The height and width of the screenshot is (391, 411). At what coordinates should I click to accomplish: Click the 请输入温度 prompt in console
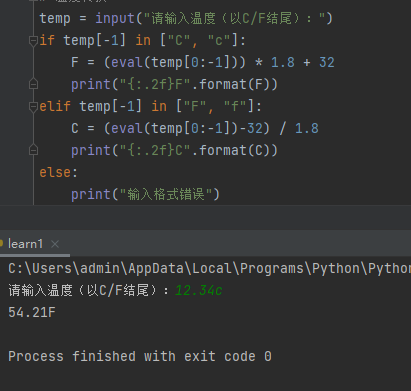89,290
